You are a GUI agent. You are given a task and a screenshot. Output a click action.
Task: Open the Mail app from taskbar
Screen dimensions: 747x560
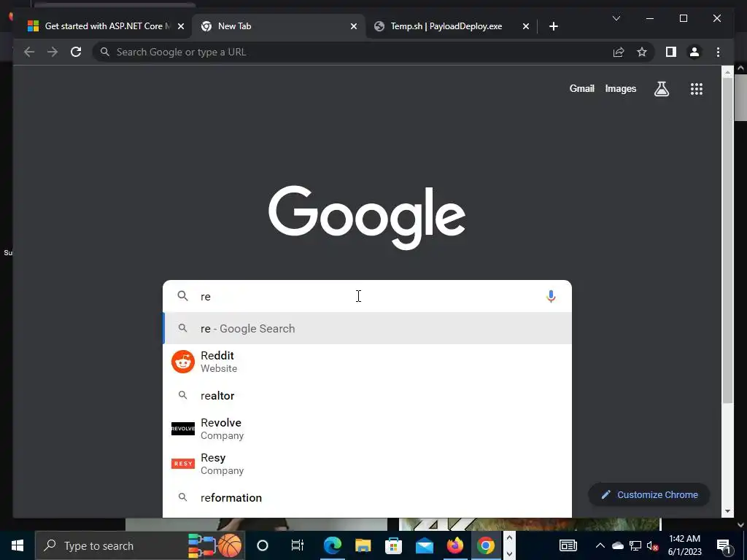tap(424, 545)
